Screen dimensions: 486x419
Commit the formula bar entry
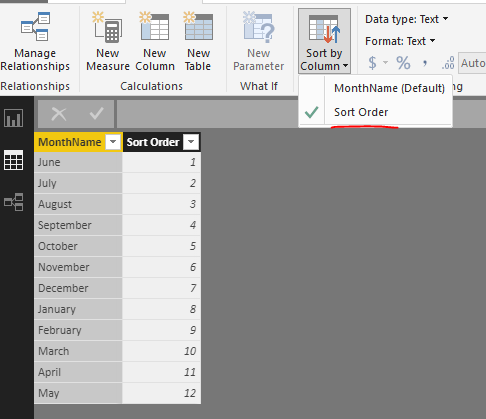pos(97,114)
